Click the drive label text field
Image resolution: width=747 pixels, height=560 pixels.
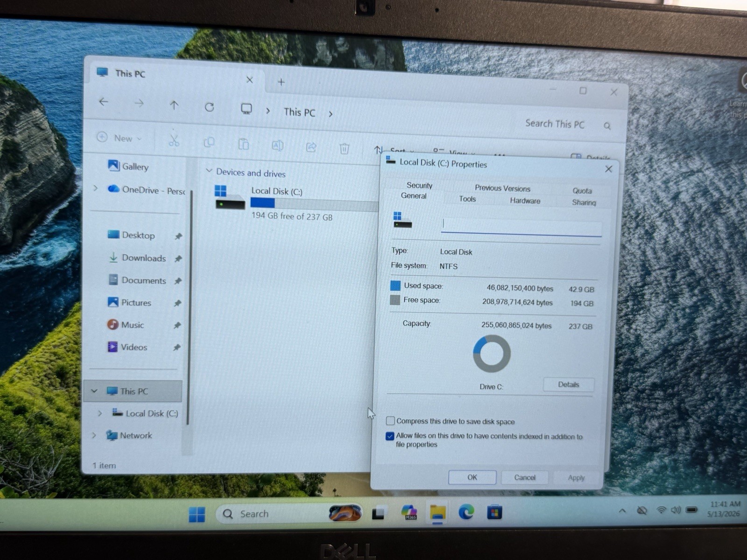pos(521,225)
